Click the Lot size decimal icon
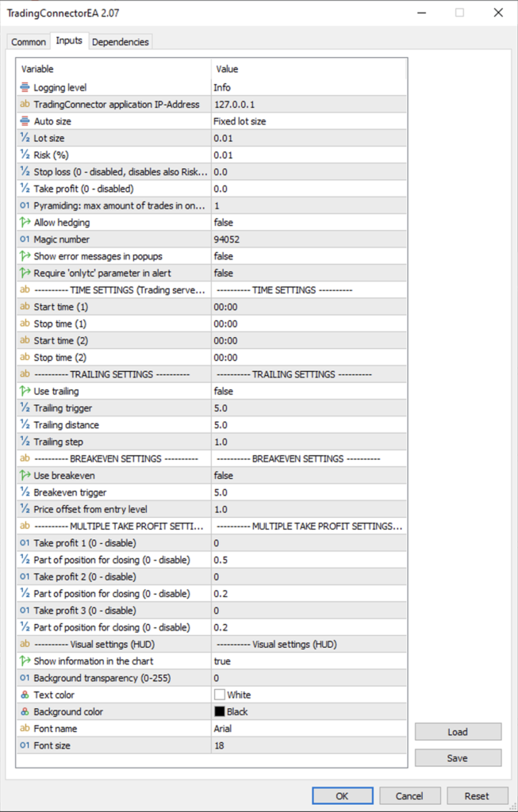 pyautogui.click(x=25, y=138)
